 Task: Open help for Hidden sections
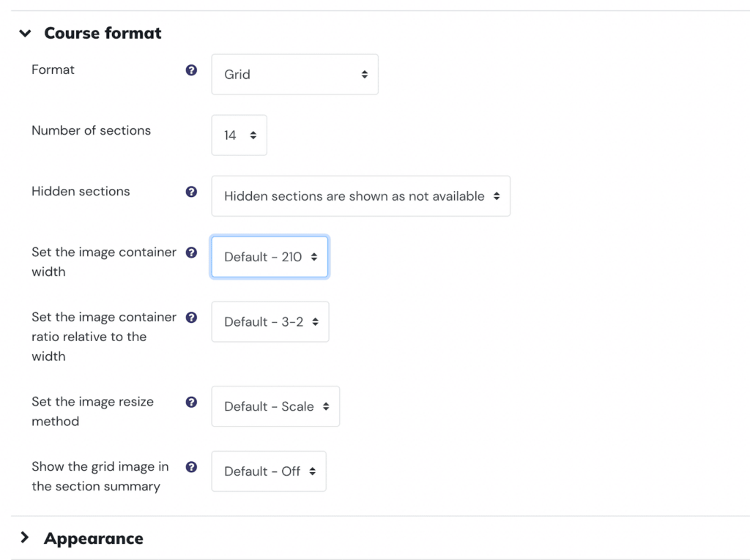point(191,192)
